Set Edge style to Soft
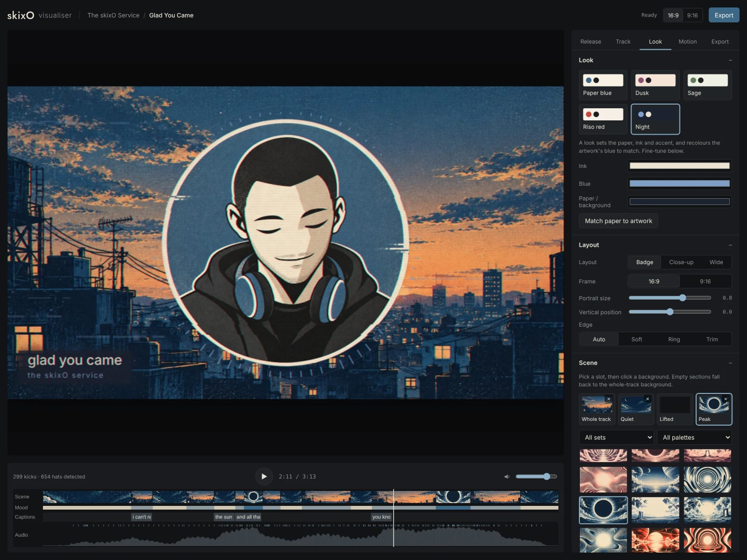 coord(636,339)
